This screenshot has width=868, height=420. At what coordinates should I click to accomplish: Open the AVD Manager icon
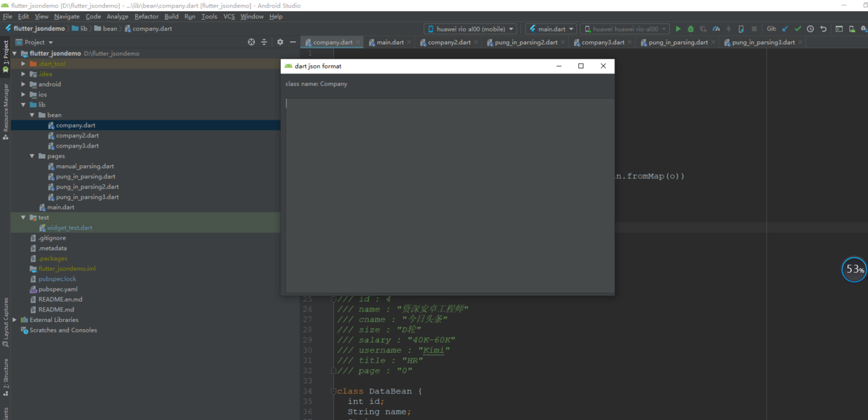tap(852, 29)
